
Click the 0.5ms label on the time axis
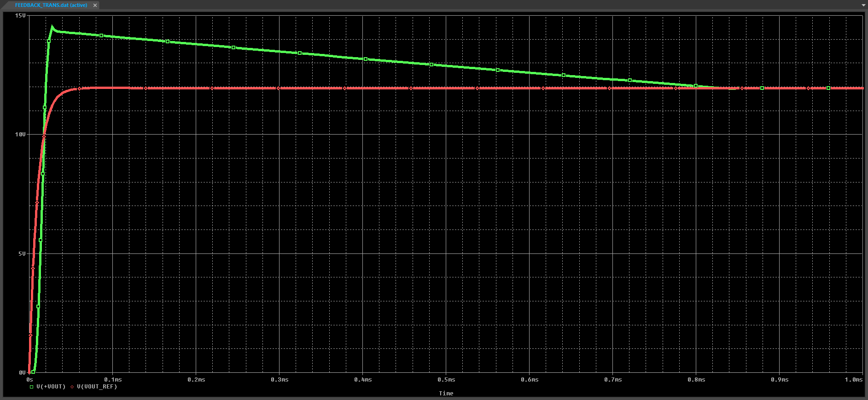[x=446, y=380]
